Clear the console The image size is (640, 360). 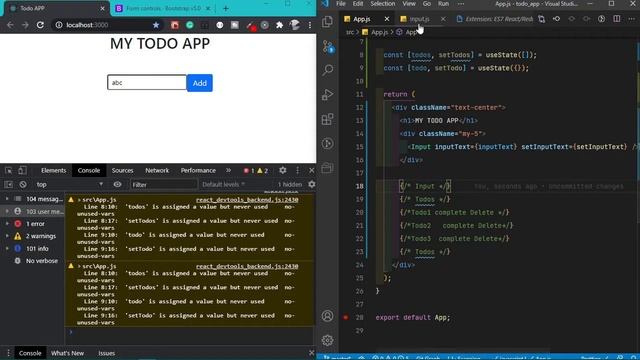pyautogui.click(x=23, y=184)
